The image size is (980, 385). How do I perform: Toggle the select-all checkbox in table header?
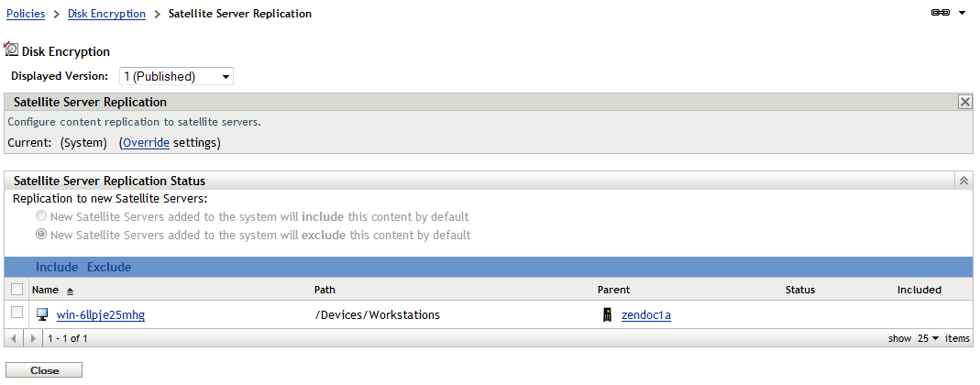click(x=17, y=289)
